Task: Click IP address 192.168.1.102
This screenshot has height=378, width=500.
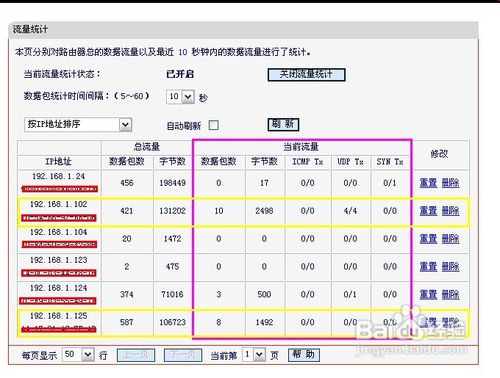Action: click(58, 204)
